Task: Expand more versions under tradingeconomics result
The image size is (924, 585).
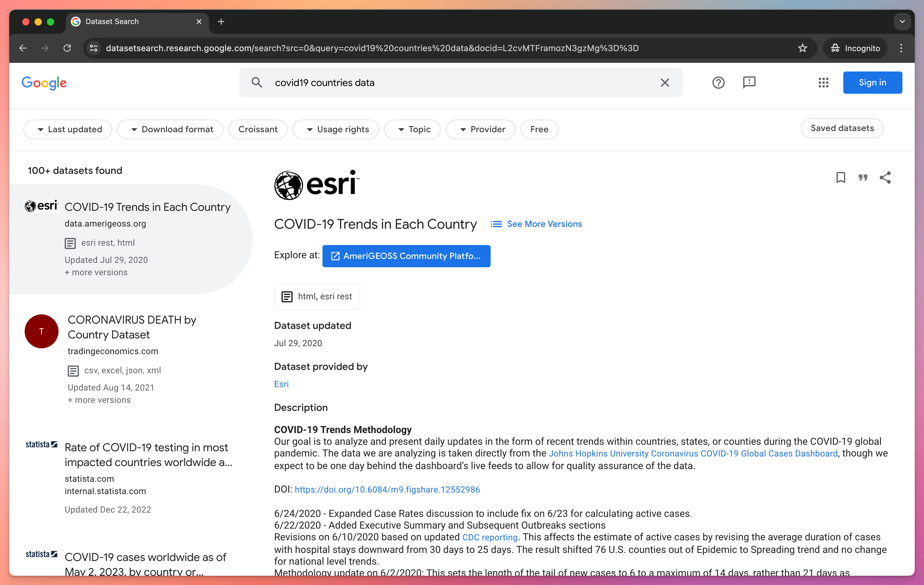Action: pos(99,400)
